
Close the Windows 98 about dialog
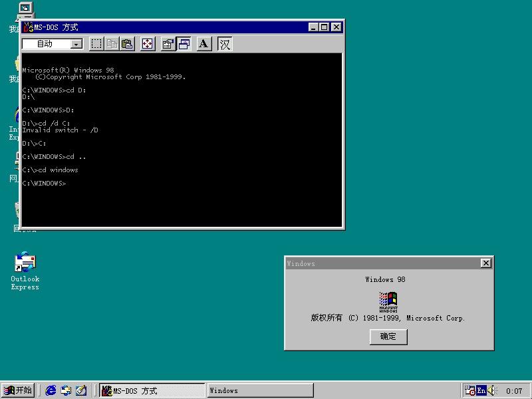[486, 263]
